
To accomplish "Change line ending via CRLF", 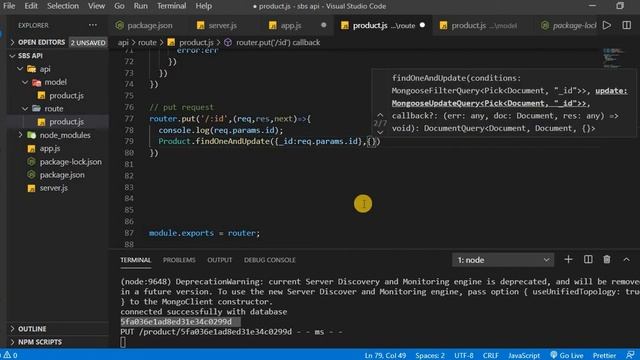I will coord(491,356).
